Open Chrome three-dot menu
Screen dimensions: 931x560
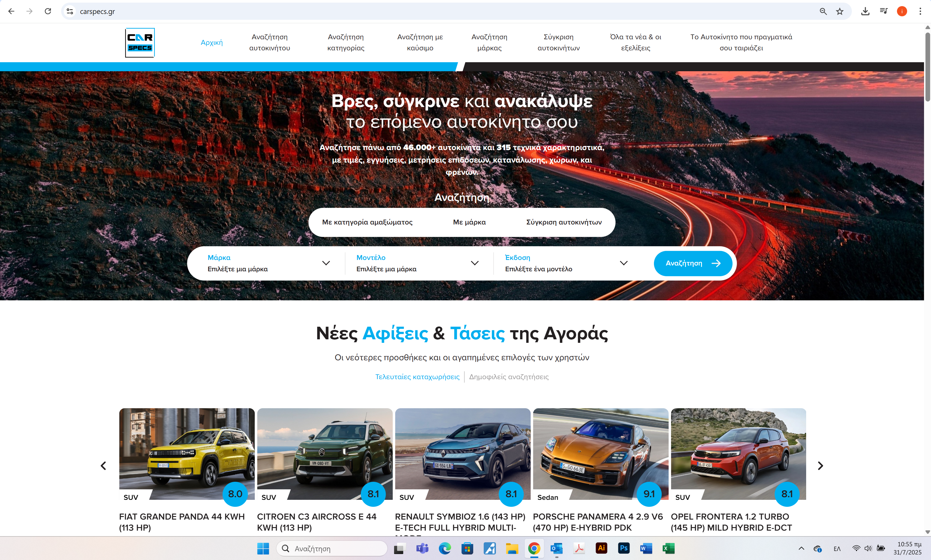coord(920,11)
